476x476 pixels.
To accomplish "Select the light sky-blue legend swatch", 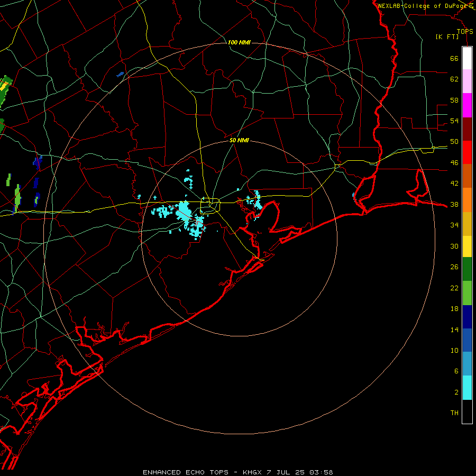I will [467, 363].
